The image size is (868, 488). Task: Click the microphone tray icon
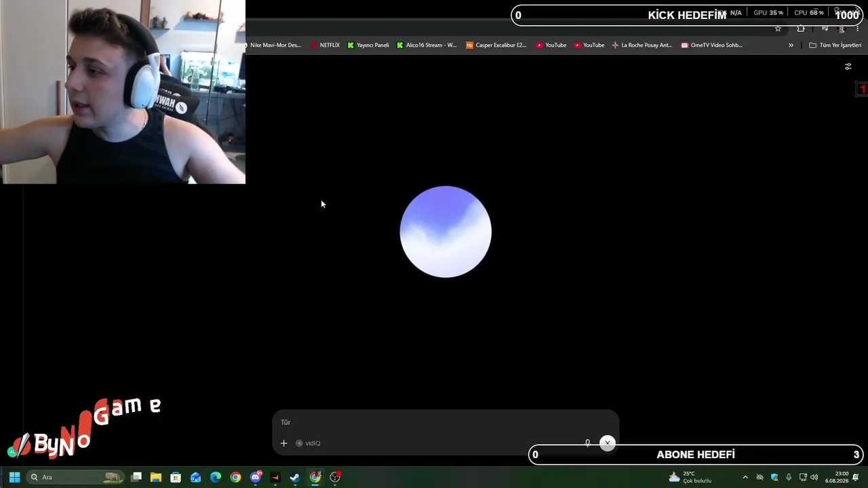pos(789,477)
